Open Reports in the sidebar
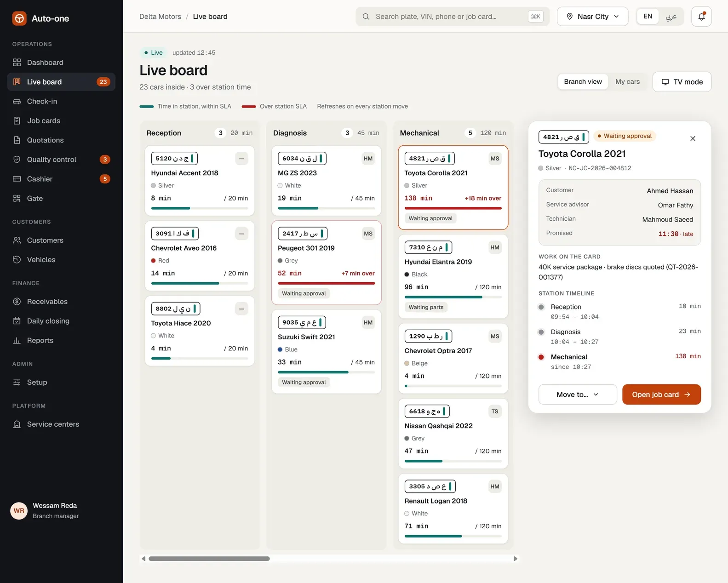 (61, 340)
